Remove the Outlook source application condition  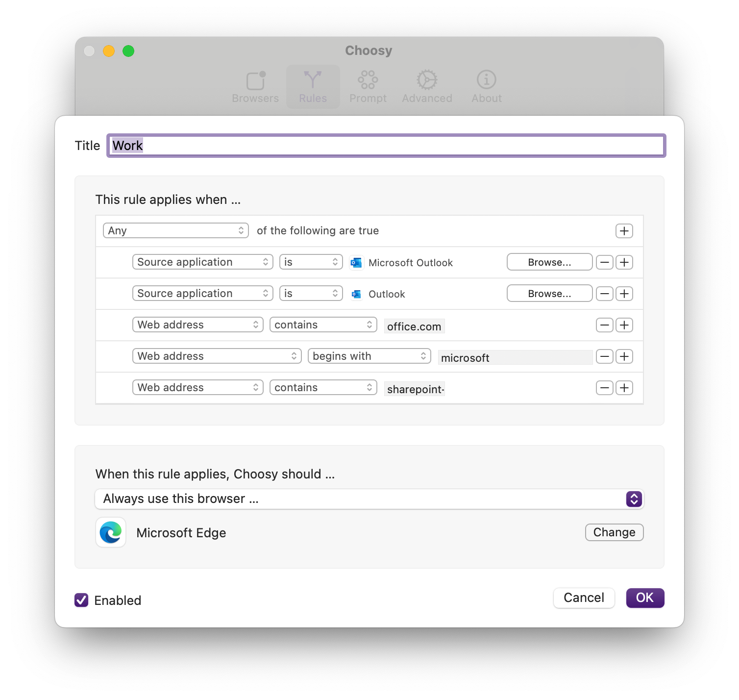[x=605, y=294]
